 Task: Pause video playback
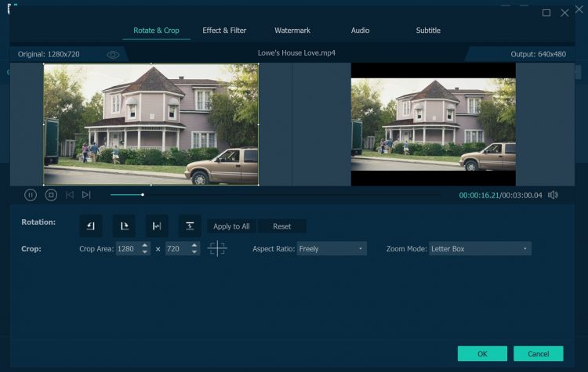click(31, 195)
